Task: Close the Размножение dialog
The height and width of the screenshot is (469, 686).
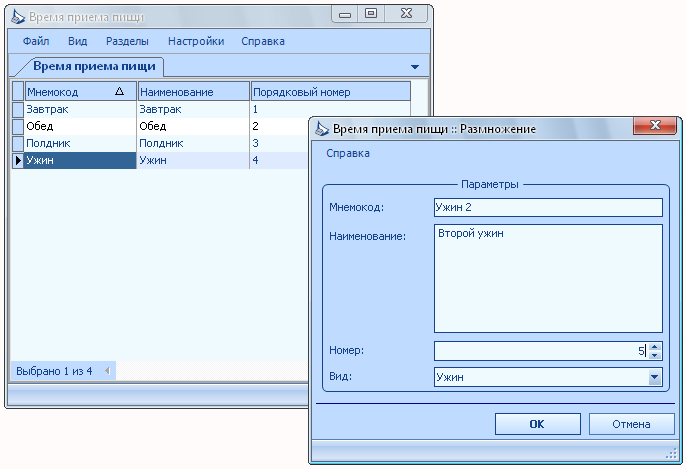Action: click(x=655, y=126)
